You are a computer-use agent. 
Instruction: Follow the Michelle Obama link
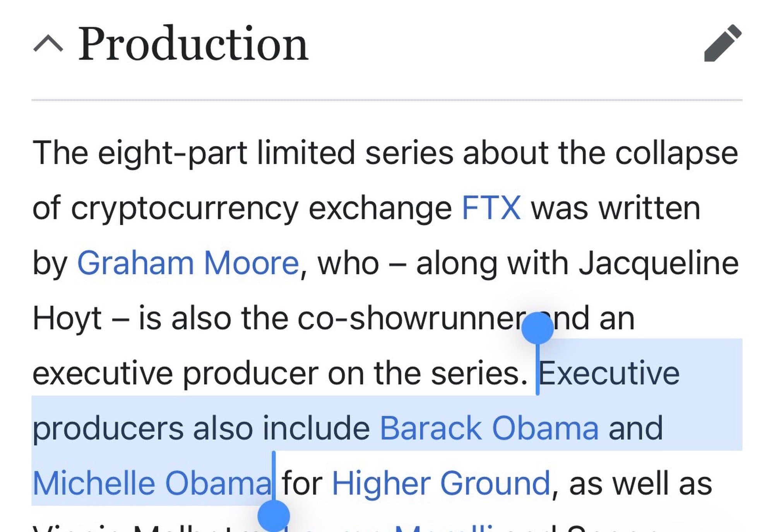[x=152, y=483]
